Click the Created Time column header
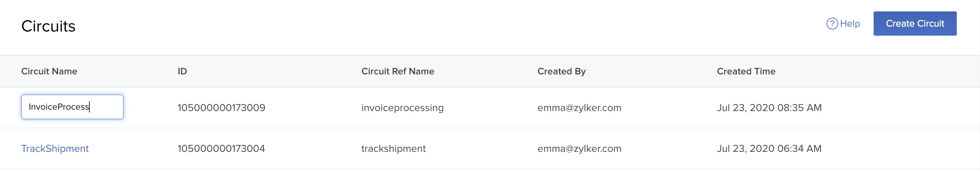The width and height of the screenshot is (980, 174). tap(746, 71)
